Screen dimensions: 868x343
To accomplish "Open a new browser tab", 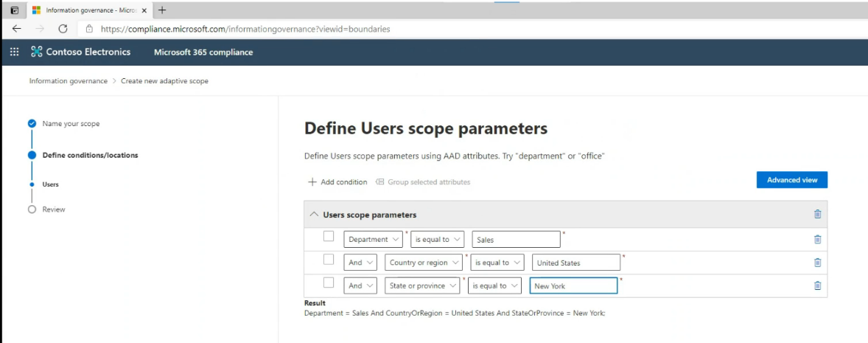I will (x=162, y=10).
